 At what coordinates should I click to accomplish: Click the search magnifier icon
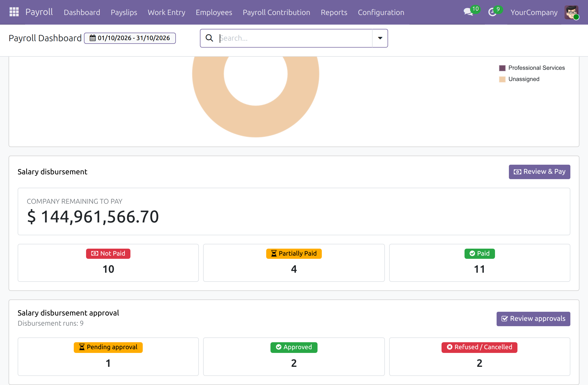(209, 38)
